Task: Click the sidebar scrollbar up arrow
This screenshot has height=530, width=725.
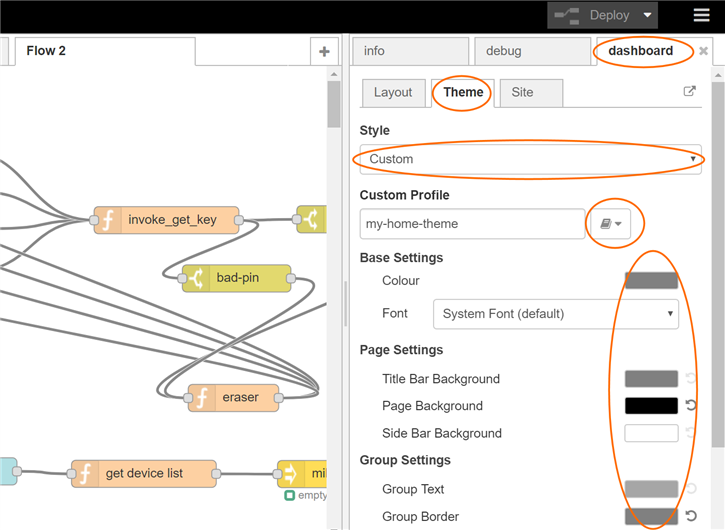Action: [718, 74]
